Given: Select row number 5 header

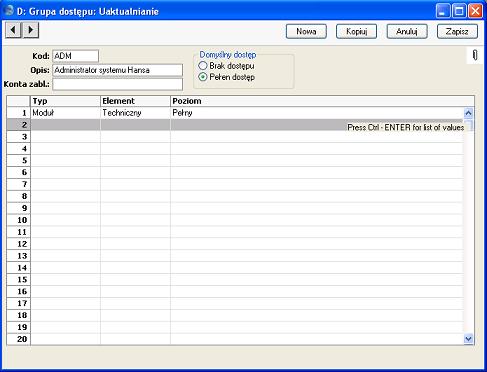Looking at the screenshot, I should coord(19,161).
